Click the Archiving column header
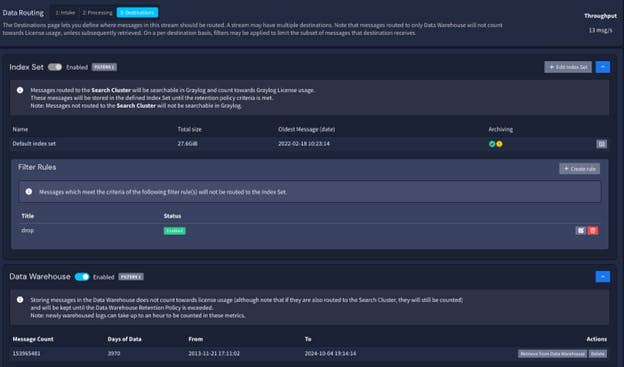Screen dimensions: 624x367 (x=501, y=129)
